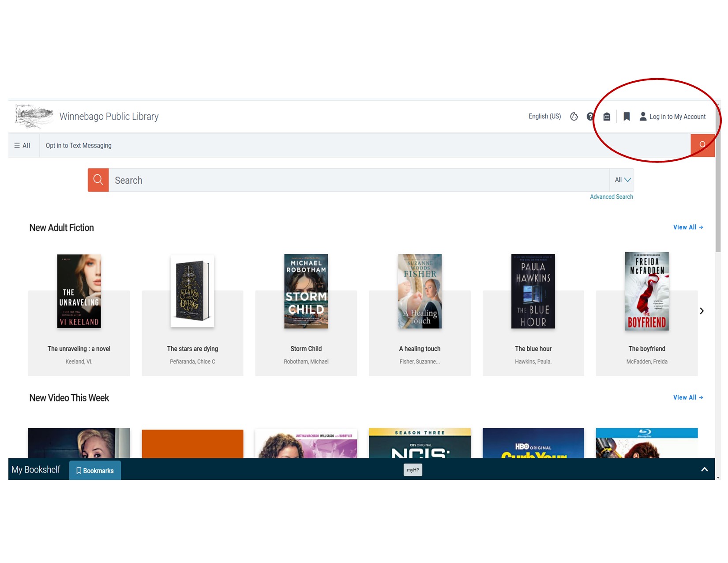The image size is (728, 563).
Task: Click title text 'The stars are dying'
Action: (192, 349)
